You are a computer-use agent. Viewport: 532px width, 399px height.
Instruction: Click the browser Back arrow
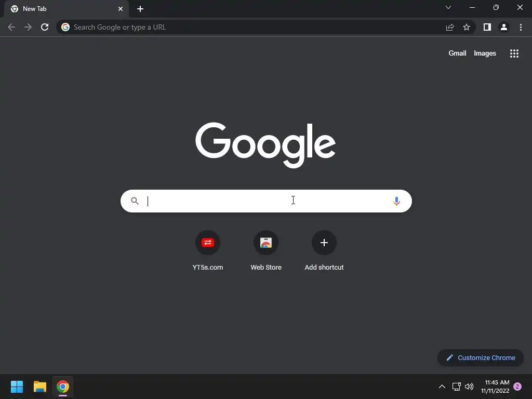tap(11, 27)
